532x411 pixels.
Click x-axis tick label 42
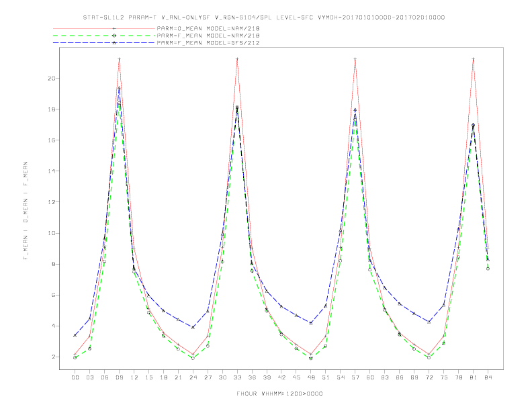[x=281, y=377]
